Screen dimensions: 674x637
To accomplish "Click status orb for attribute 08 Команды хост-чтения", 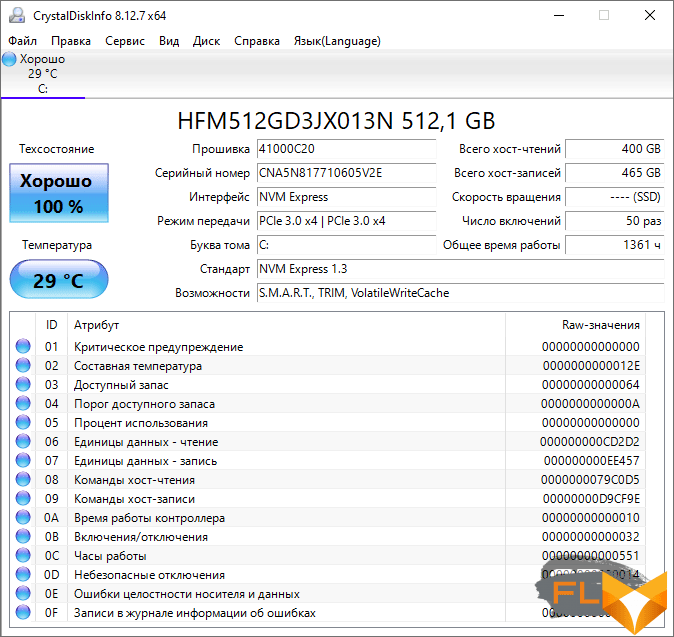I will click(x=23, y=479).
